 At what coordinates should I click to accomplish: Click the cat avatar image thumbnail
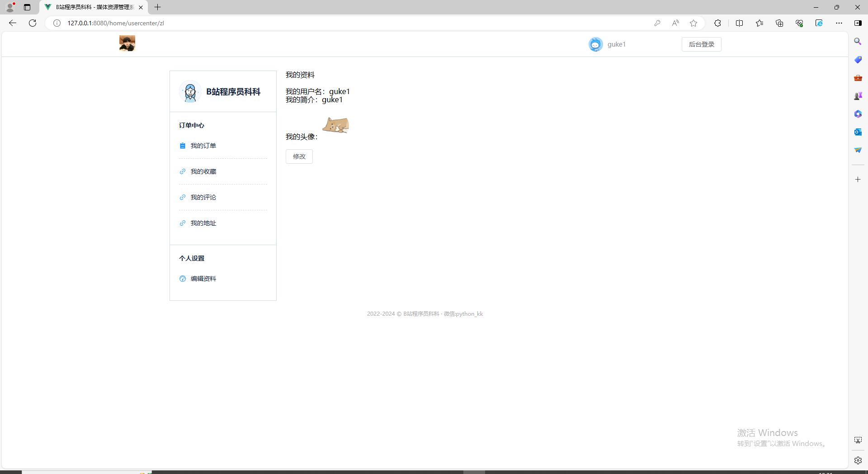click(x=335, y=125)
